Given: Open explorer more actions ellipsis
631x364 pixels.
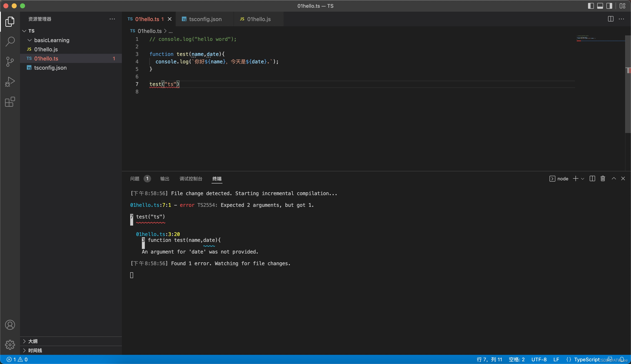Looking at the screenshot, I should pyautogui.click(x=112, y=19).
